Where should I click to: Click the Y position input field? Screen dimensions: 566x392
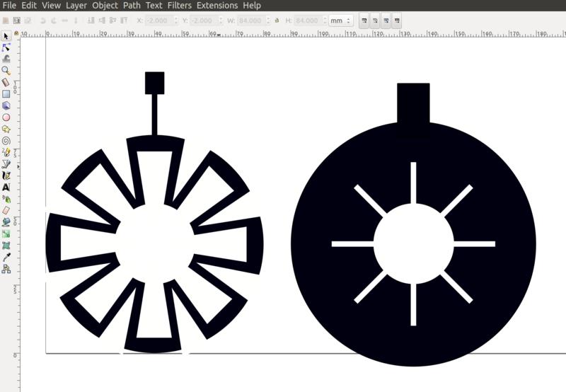204,21
